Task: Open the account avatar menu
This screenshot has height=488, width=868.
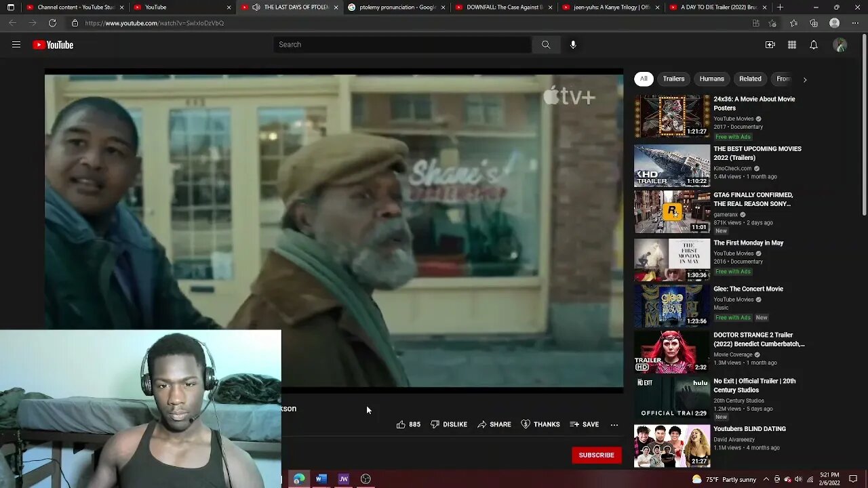Action: [840, 45]
